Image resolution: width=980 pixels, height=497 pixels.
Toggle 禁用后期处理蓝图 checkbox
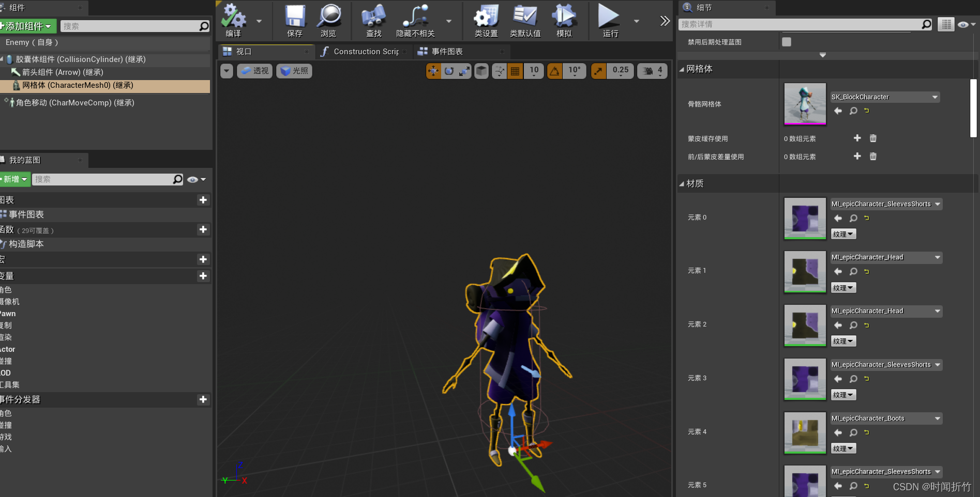coord(787,42)
